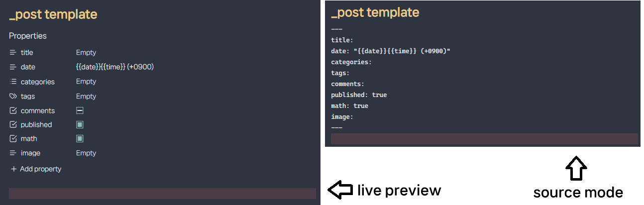Click the date value {{date}}{{time}} (+0900)
This screenshot has width=644, height=205.
coord(115,67)
